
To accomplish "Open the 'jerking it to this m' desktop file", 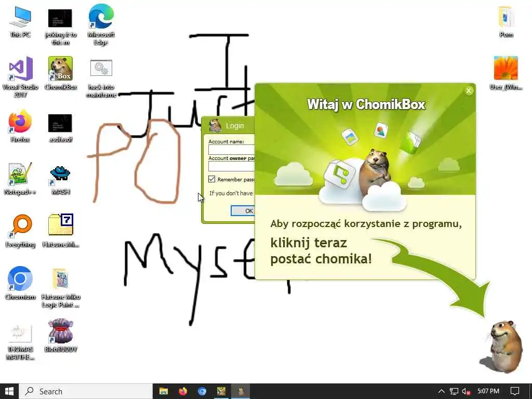I will pos(60,26).
